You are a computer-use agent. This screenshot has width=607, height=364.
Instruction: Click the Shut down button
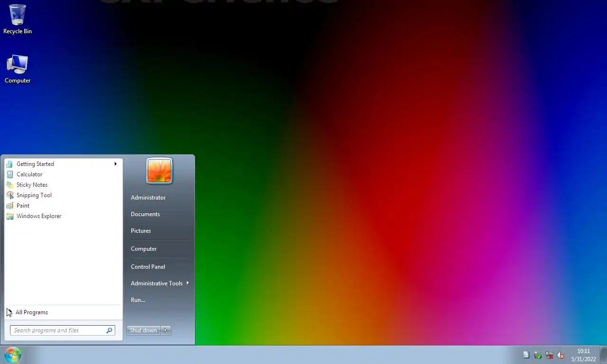144,330
